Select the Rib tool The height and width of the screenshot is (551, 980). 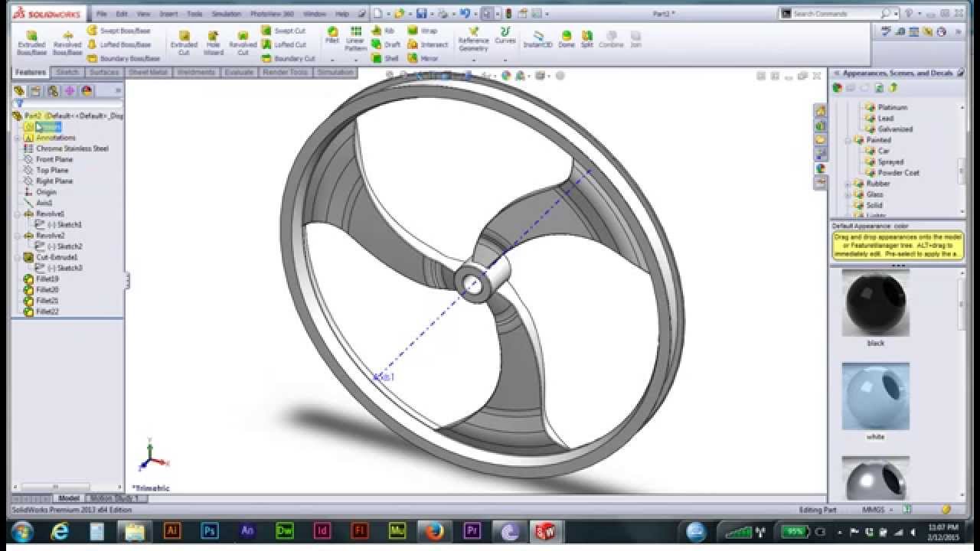click(384, 31)
